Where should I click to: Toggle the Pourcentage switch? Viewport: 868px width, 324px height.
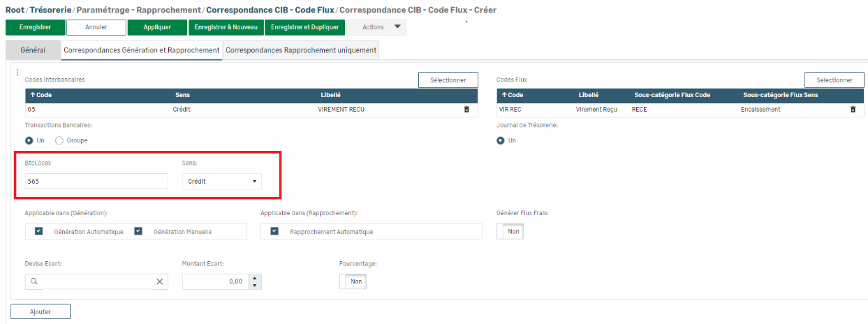(x=353, y=281)
